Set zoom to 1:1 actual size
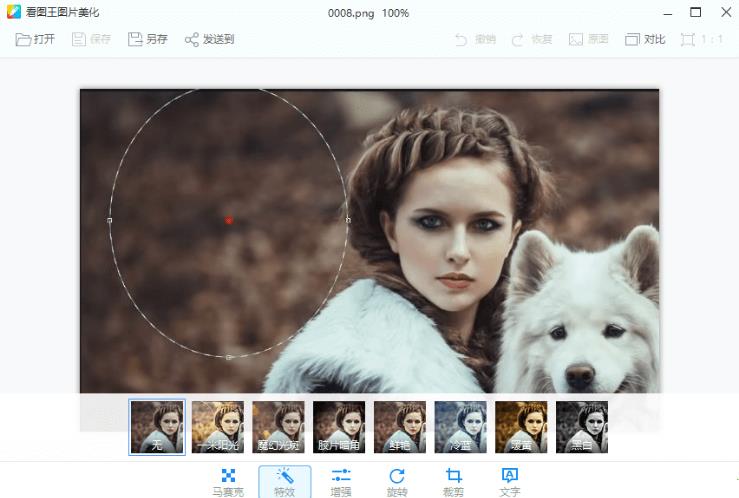The height and width of the screenshot is (498, 739). click(702, 39)
